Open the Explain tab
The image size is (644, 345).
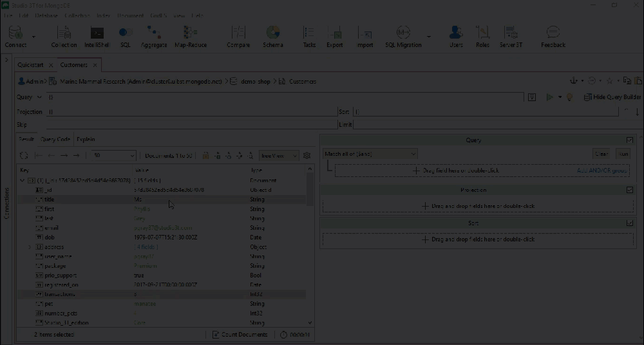(x=86, y=139)
